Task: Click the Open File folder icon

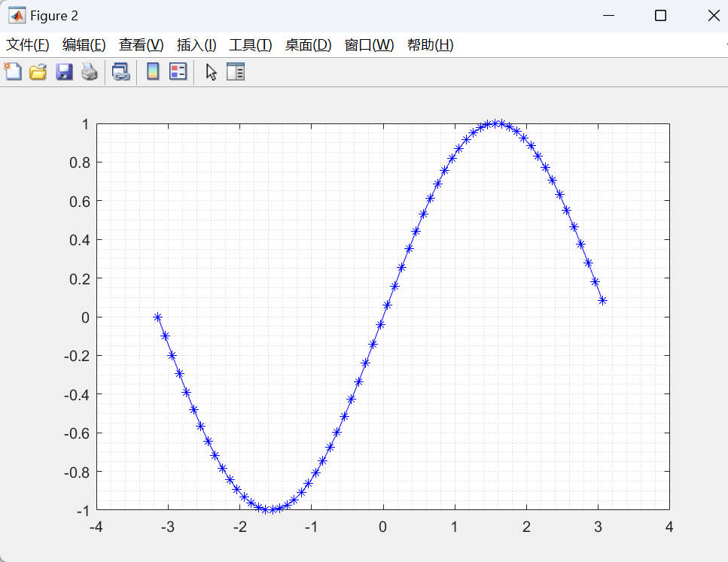Action: pyautogui.click(x=38, y=72)
